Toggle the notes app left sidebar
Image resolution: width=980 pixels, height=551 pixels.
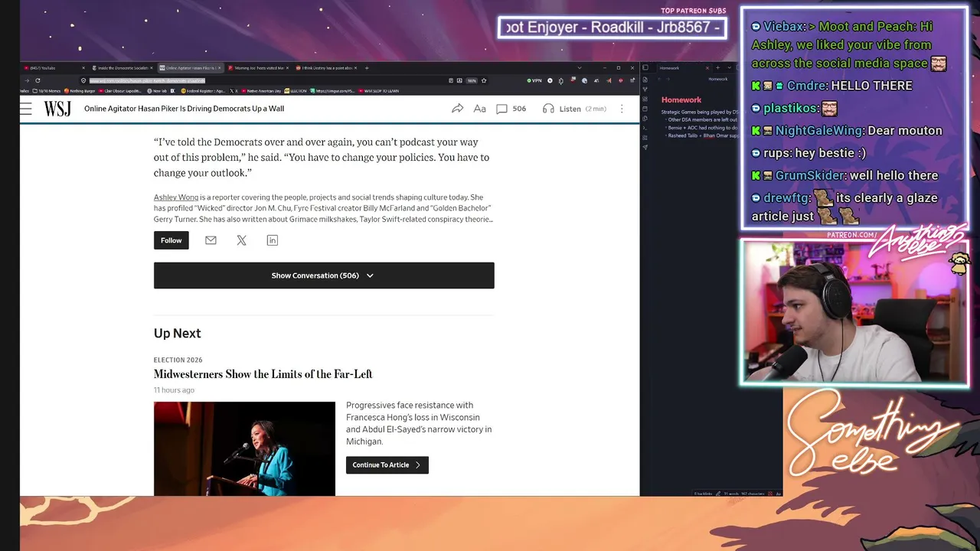click(645, 68)
